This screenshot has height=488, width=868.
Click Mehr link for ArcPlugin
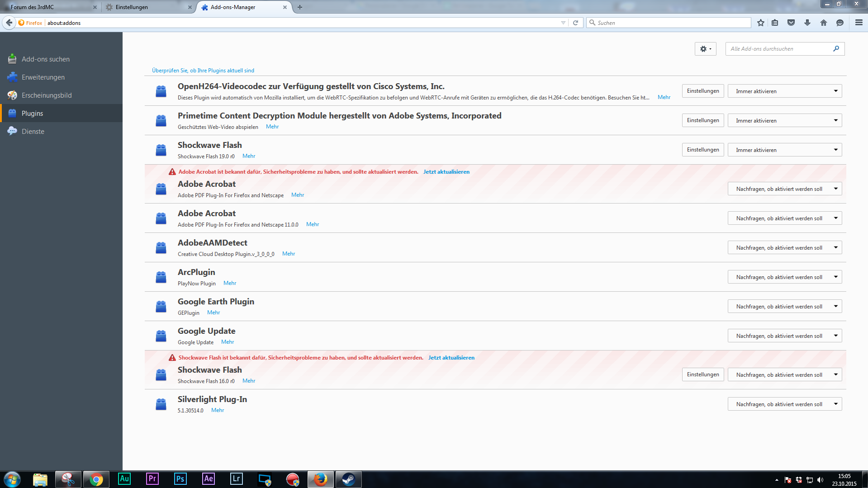pyautogui.click(x=230, y=283)
